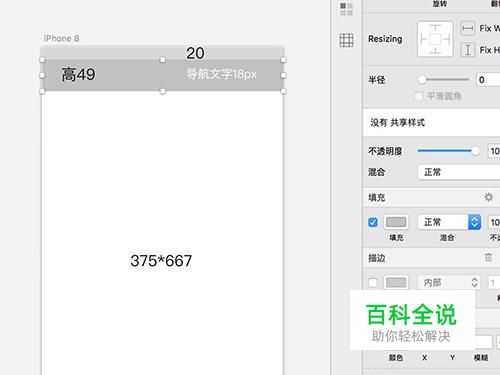The width and height of the screenshot is (500, 375).
Task: Open fill settings gear icon
Action: coord(488,197)
